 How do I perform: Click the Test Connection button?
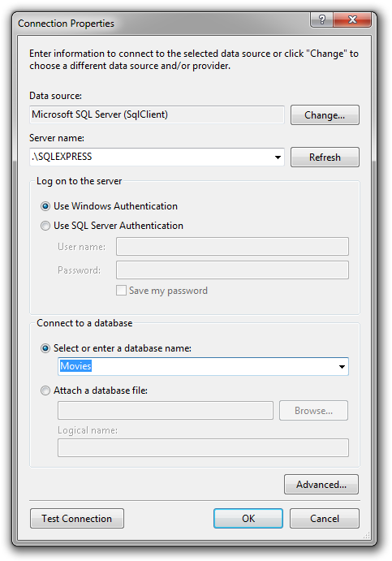[x=77, y=519]
